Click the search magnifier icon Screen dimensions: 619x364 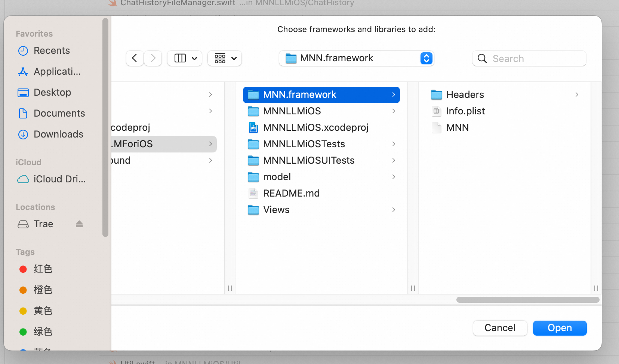tap(482, 59)
